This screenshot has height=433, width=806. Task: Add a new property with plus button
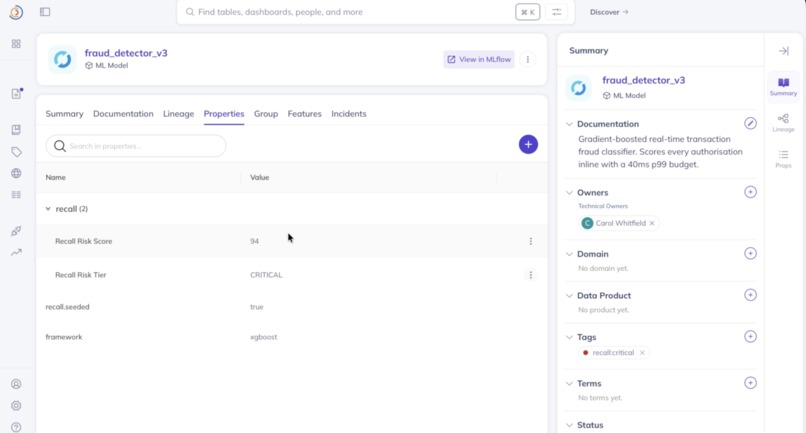tap(528, 145)
